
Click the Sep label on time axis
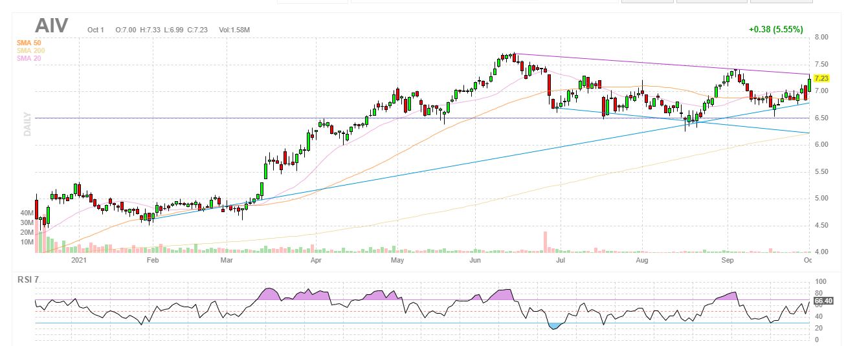[x=728, y=261]
